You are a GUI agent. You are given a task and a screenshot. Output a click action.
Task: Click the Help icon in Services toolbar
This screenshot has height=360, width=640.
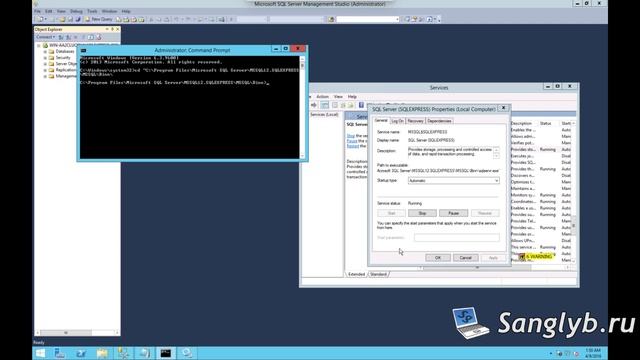[361, 105]
